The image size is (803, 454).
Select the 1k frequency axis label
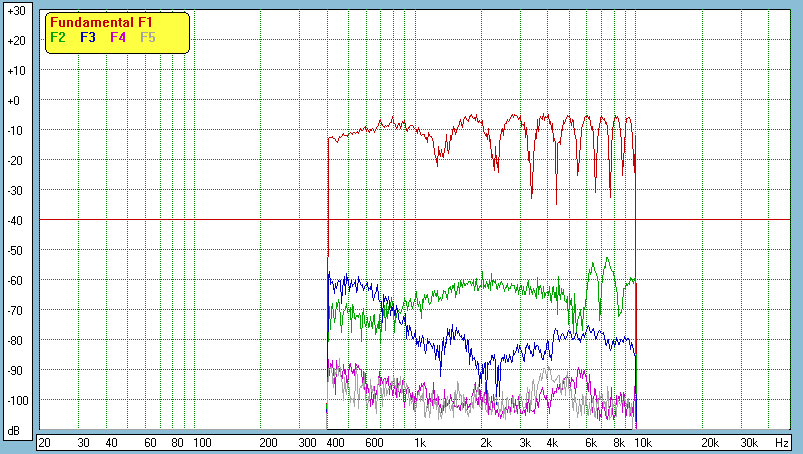point(420,442)
